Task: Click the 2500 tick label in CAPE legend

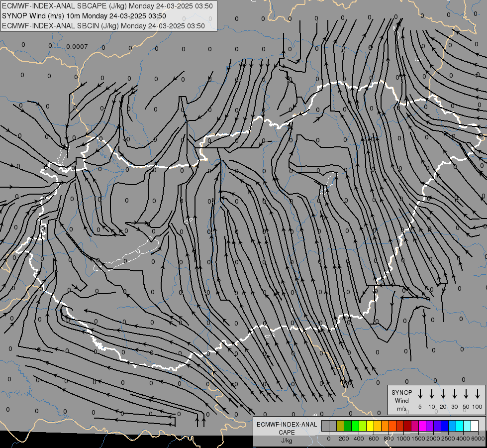Action: (x=448, y=439)
